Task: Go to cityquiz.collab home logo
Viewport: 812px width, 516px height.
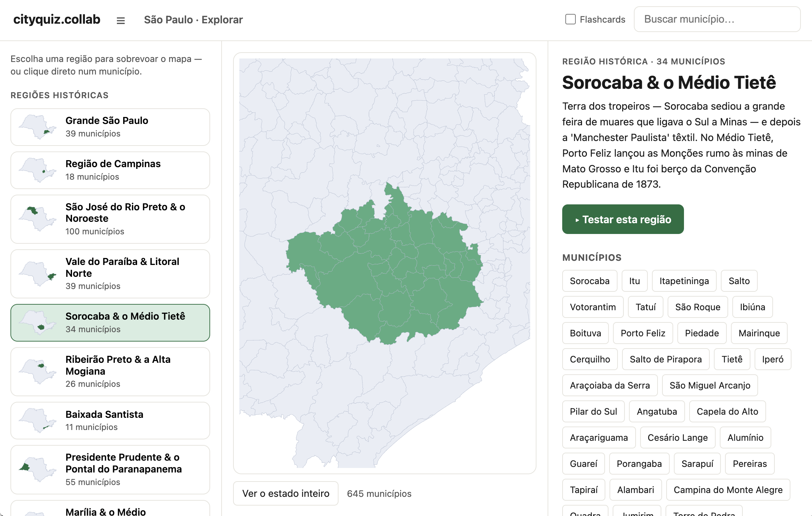Action: coord(57,19)
